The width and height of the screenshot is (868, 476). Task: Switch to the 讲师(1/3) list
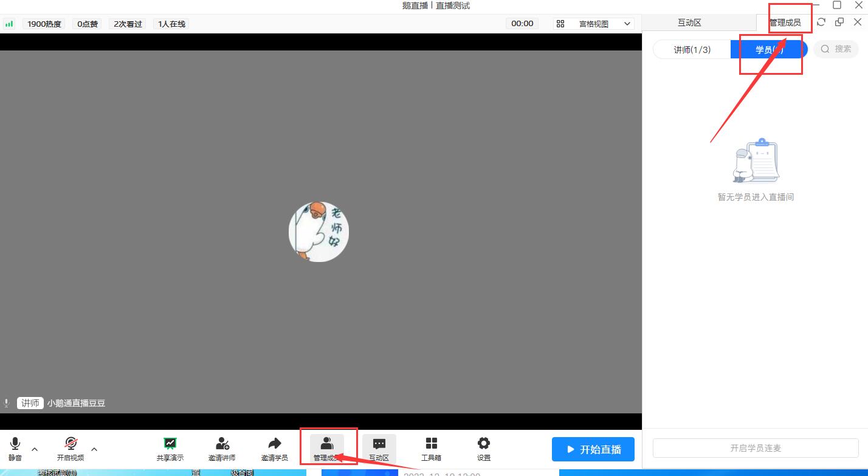692,50
